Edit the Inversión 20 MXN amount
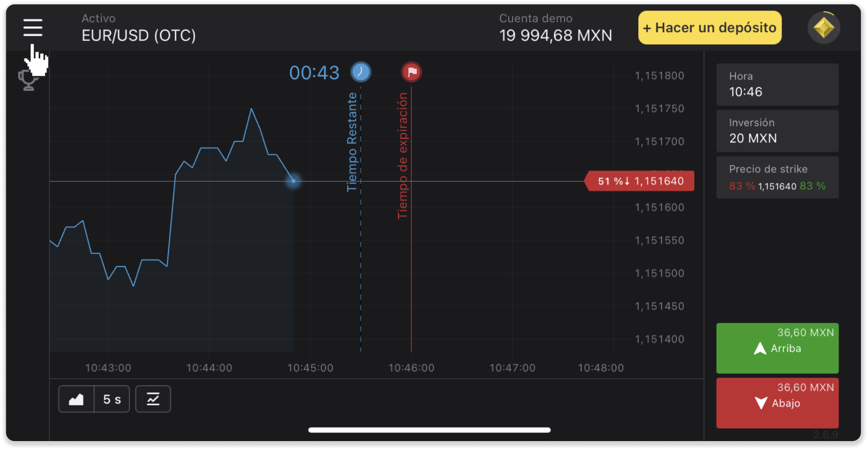The image size is (868, 450). (x=777, y=131)
